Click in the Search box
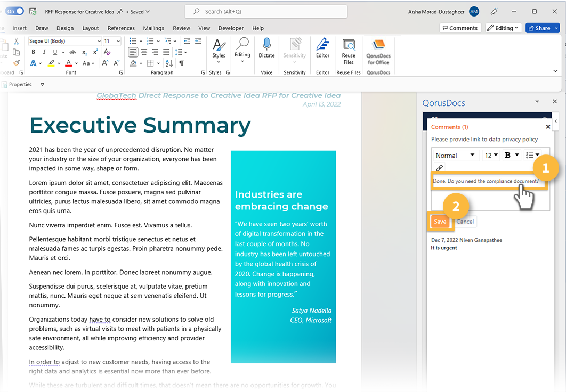 [x=266, y=12]
